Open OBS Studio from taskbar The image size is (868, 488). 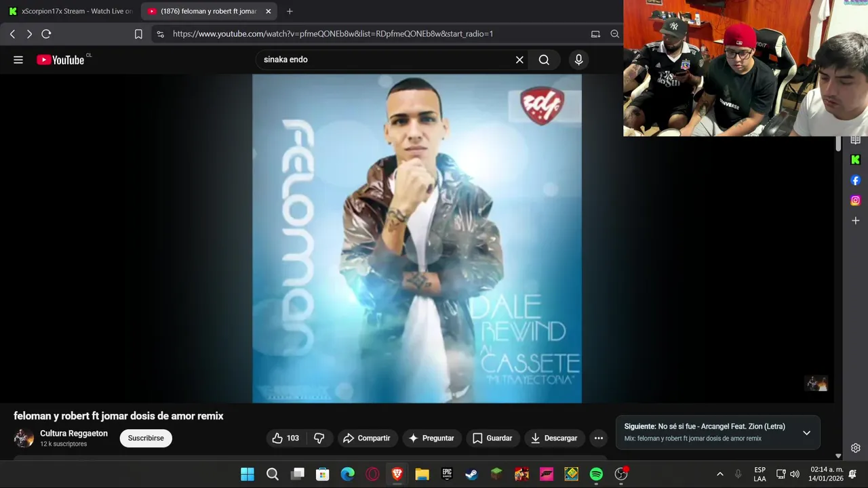click(621, 474)
